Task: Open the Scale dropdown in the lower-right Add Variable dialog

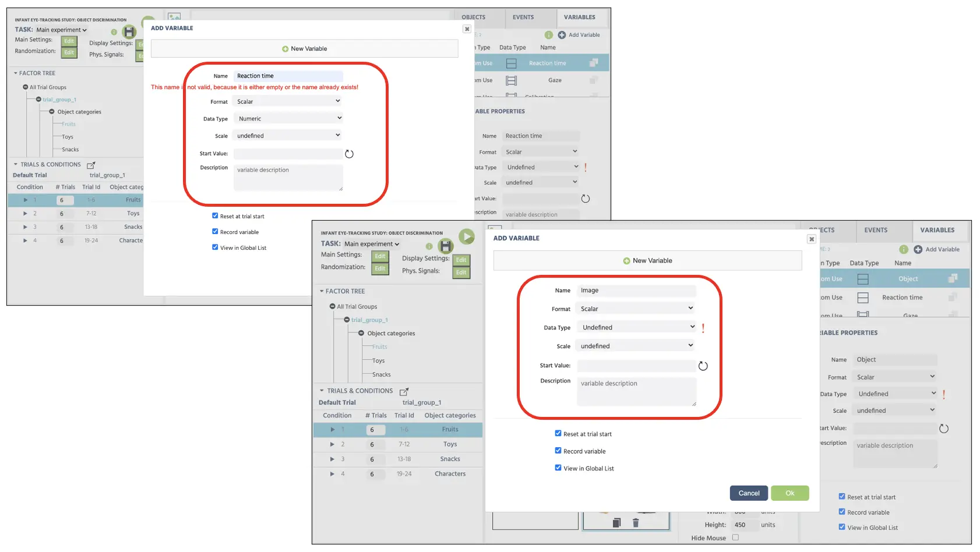Action: tap(636, 346)
